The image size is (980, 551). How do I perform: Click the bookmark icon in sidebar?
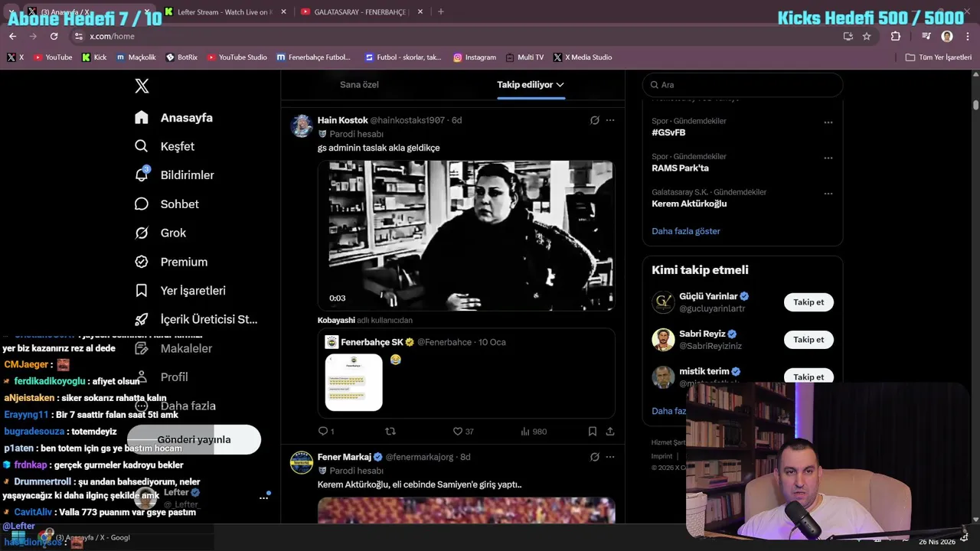click(x=142, y=291)
